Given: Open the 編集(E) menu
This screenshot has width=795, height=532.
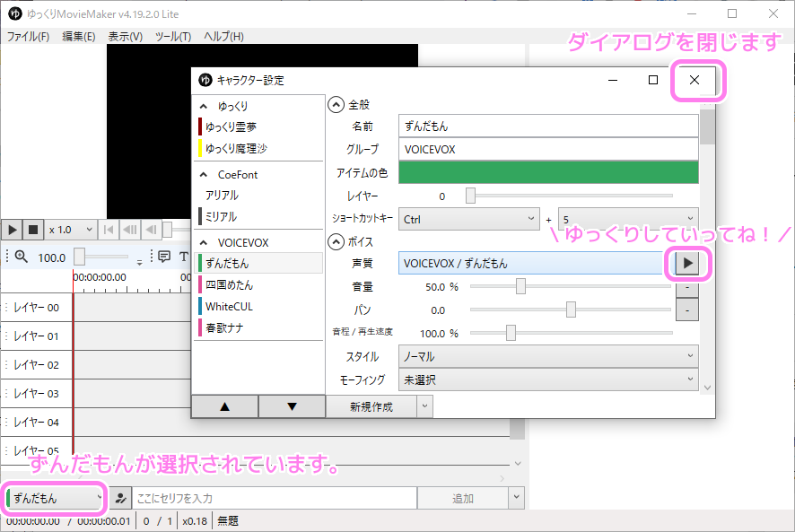Looking at the screenshot, I should pos(79,37).
